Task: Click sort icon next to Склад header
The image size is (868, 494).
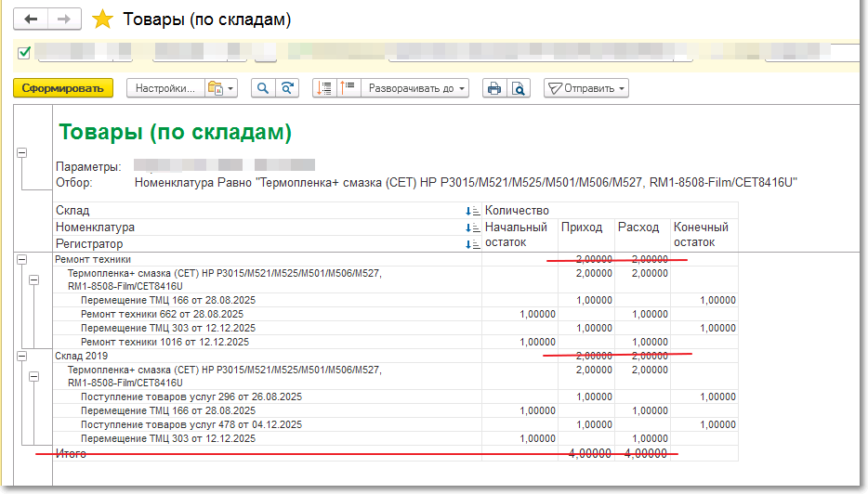Action: tap(471, 212)
